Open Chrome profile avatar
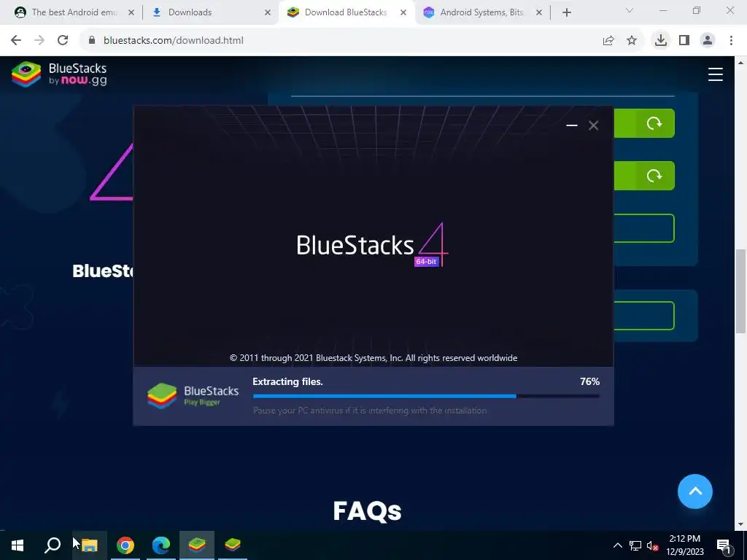This screenshot has height=560, width=747. (x=708, y=41)
